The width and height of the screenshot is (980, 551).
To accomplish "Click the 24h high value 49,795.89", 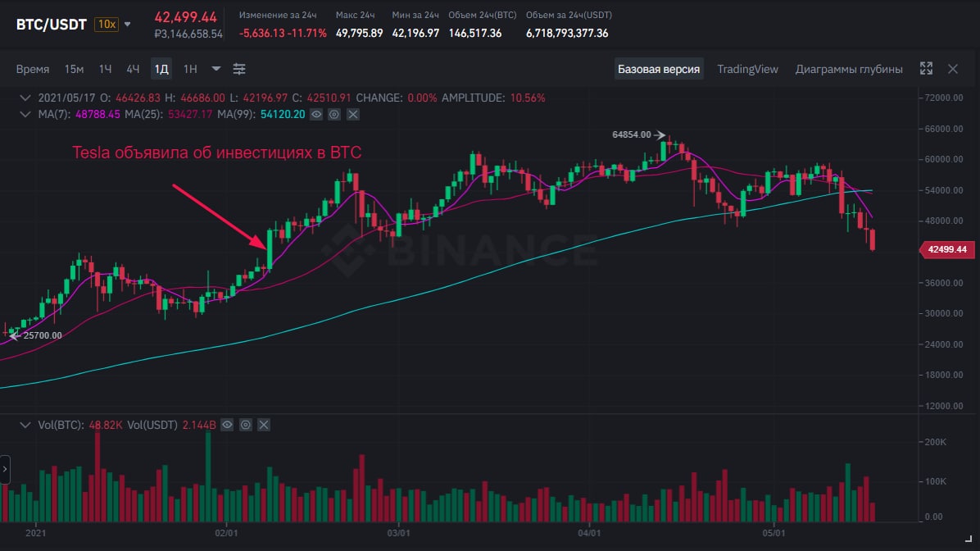I will (x=360, y=33).
